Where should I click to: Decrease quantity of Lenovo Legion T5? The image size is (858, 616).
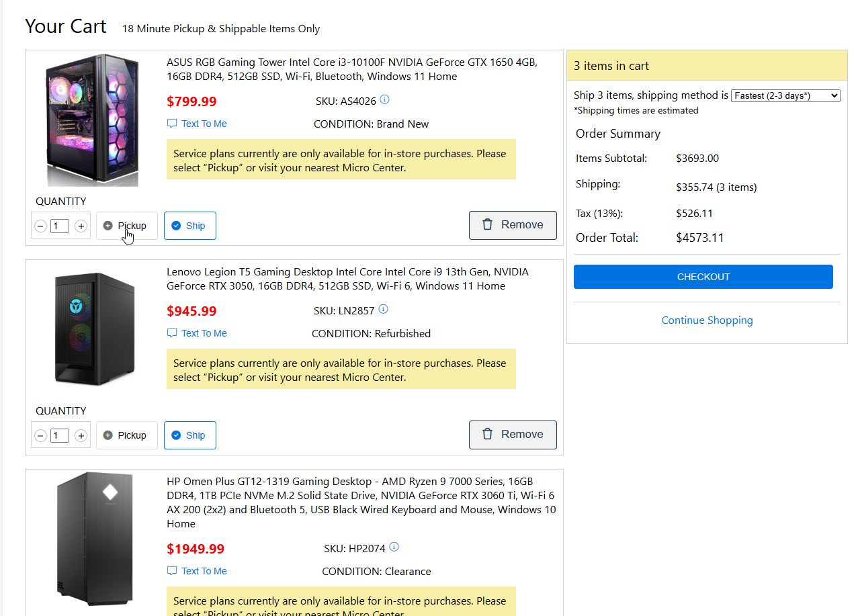tap(40, 436)
